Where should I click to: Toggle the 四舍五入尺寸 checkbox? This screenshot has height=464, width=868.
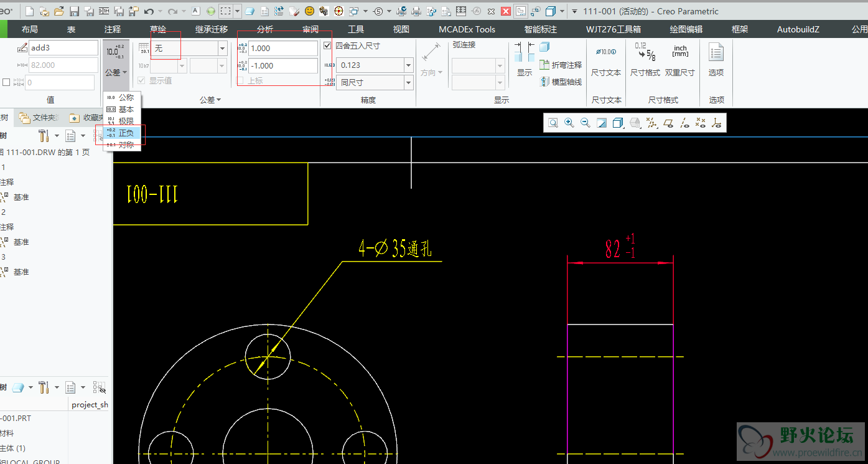point(328,45)
